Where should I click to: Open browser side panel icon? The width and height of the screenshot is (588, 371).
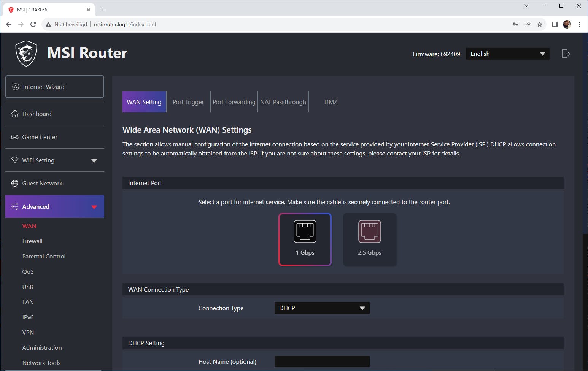pos(555,24)
